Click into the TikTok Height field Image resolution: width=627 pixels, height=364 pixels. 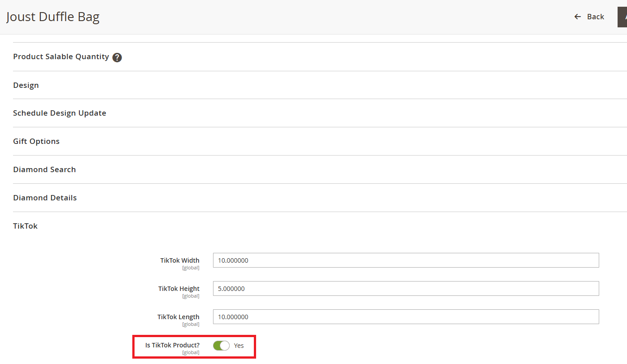click(x=405, y=289)
